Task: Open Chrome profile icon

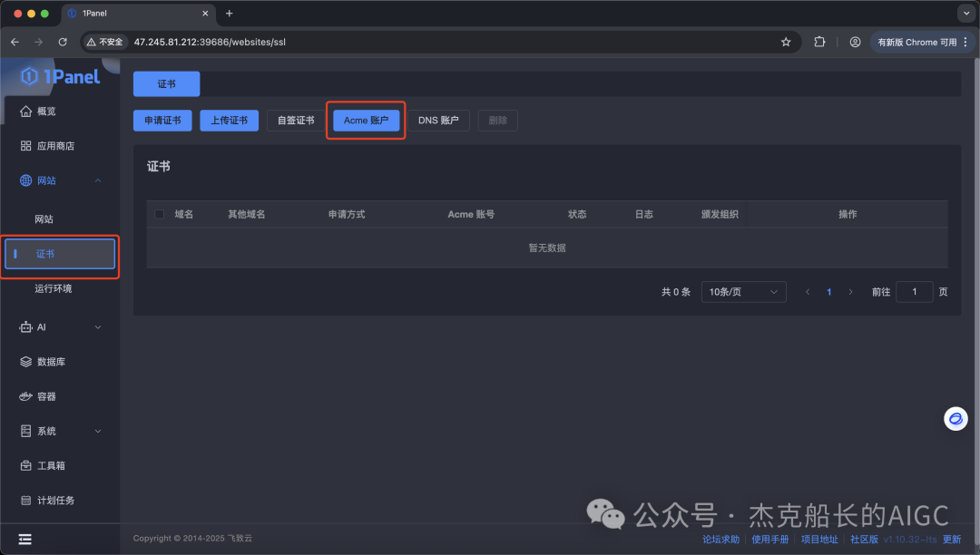Action: pos(855,42)
